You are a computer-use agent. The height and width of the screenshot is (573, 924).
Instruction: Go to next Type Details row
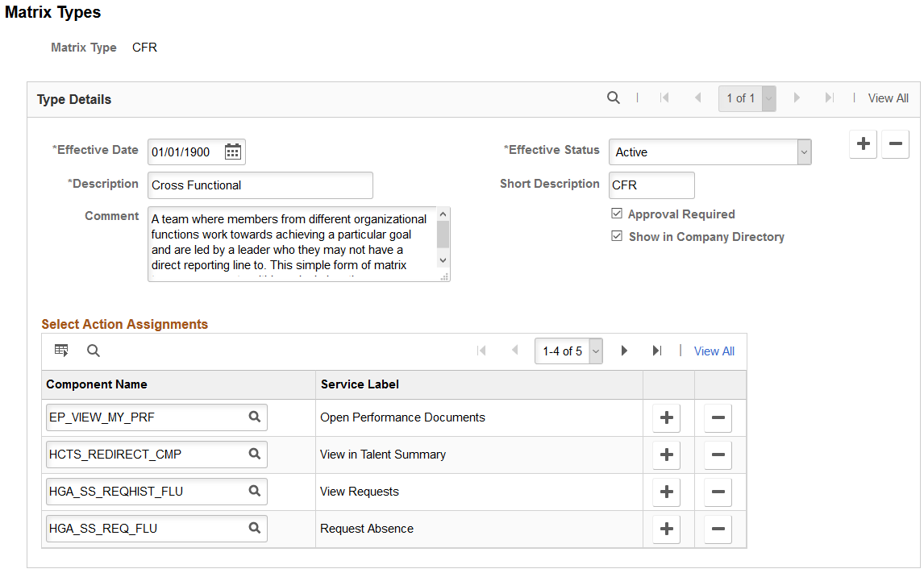[x=797, y=98]
